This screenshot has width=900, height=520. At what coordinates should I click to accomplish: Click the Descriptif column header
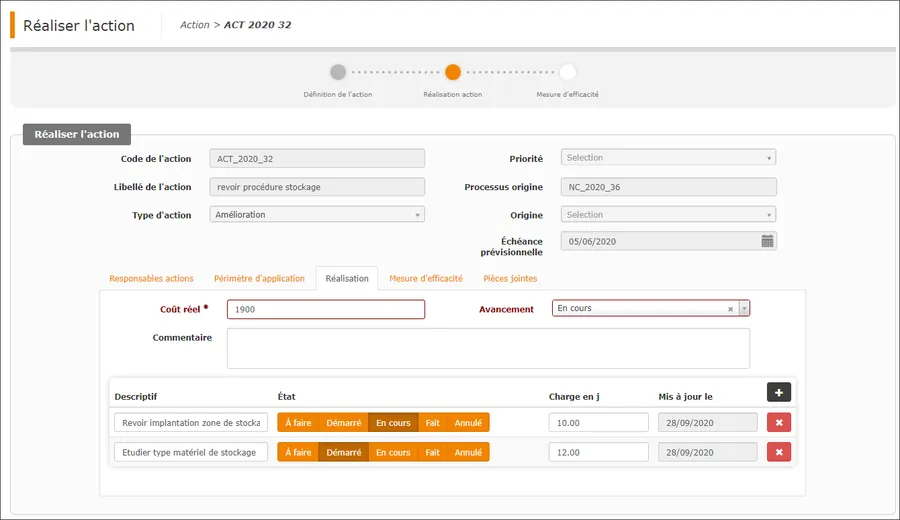tap(135, 397)
